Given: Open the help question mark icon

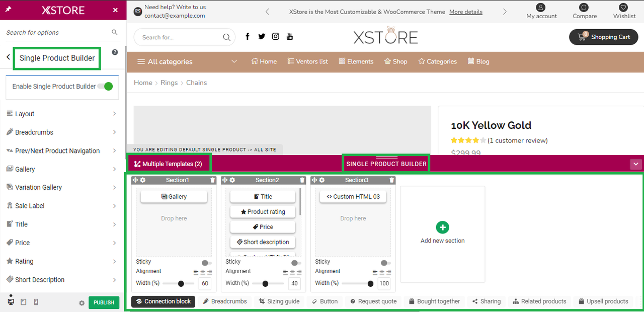Looking at the screenshot, I should point(115,52).
